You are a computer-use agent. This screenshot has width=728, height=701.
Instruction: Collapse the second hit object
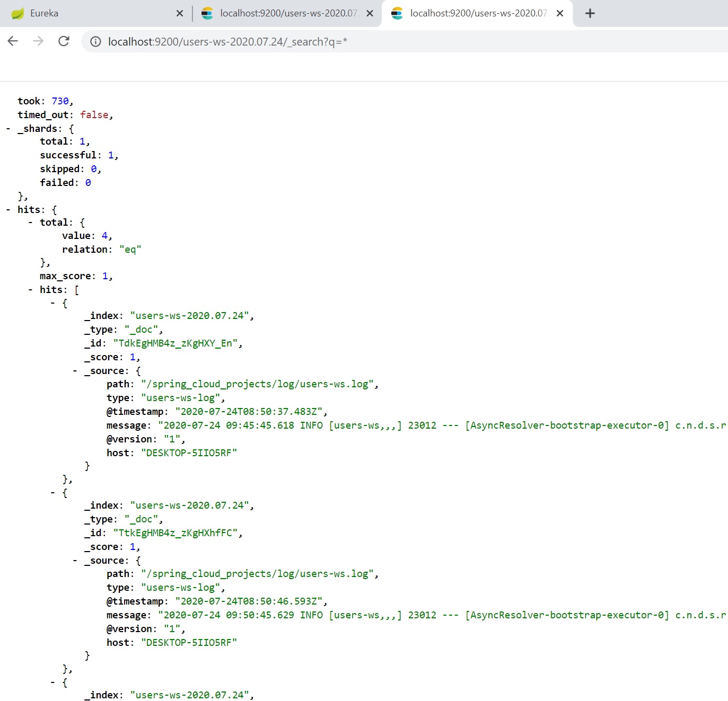(52, 493)
